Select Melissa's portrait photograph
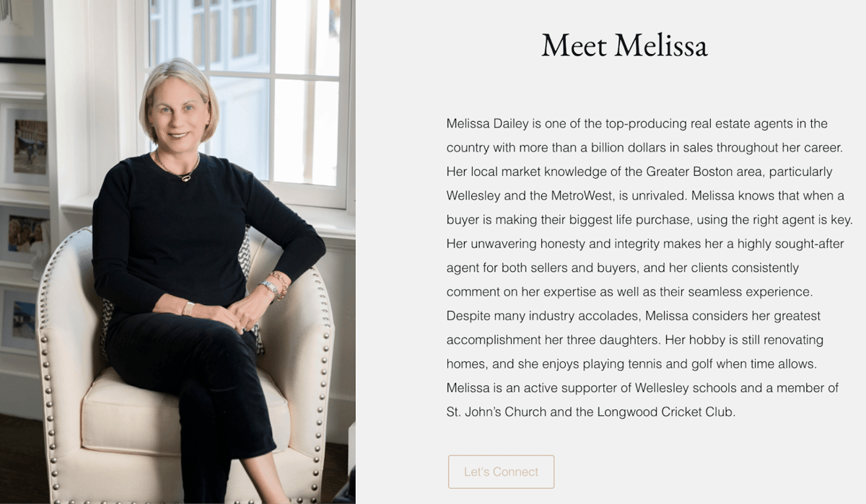 pos(180,252)
